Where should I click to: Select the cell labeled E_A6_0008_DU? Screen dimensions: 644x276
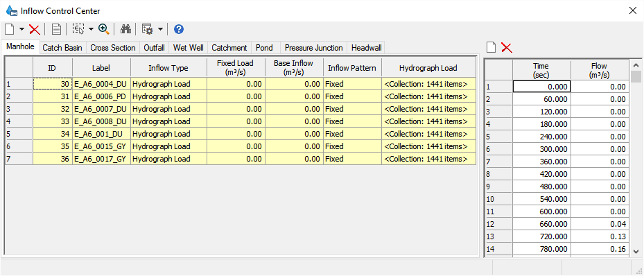pos(101,121)
